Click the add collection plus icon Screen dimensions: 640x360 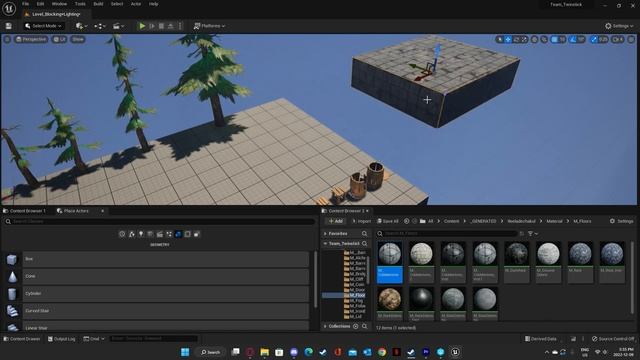(x=356, y=327)
